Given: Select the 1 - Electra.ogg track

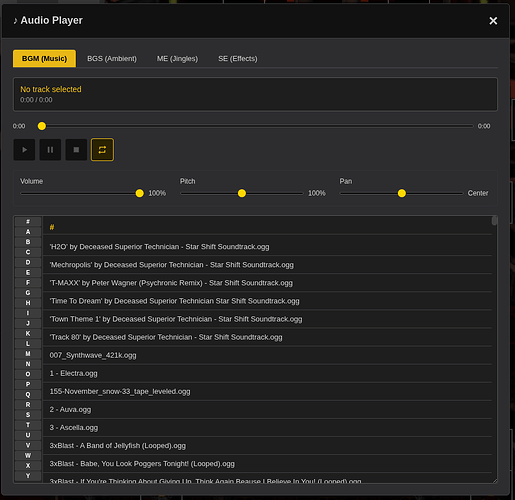Looking at the screenshot, I should 267,373.
